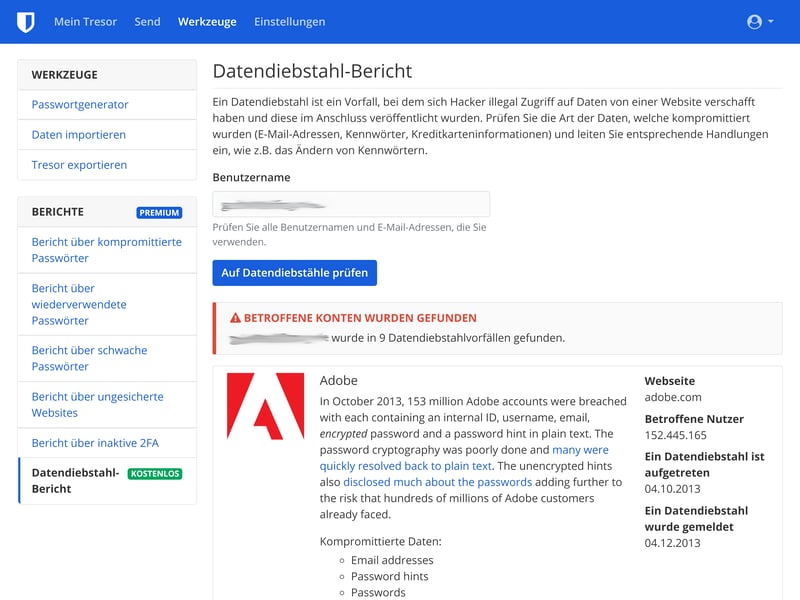This screenshot has width=800, height=600.
Task: Follow 'disclosed much about the passwords' link
Action: pos(437,482)
